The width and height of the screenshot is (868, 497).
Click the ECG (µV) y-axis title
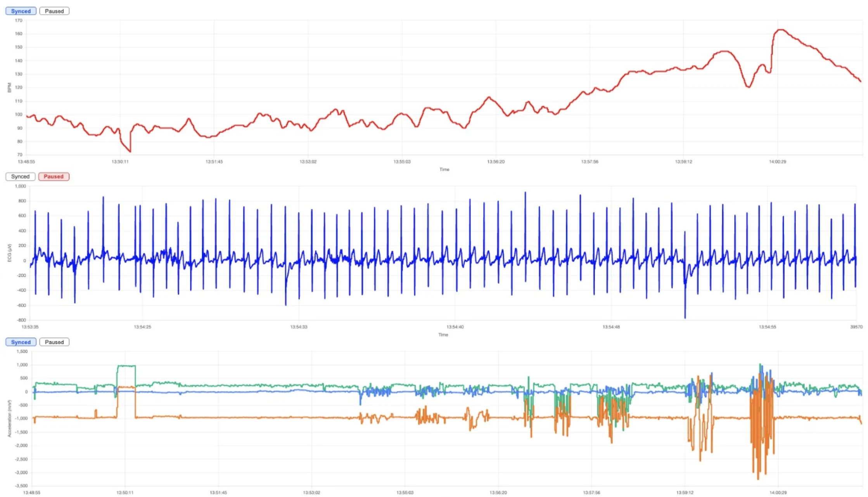click(x=10, y=253)
